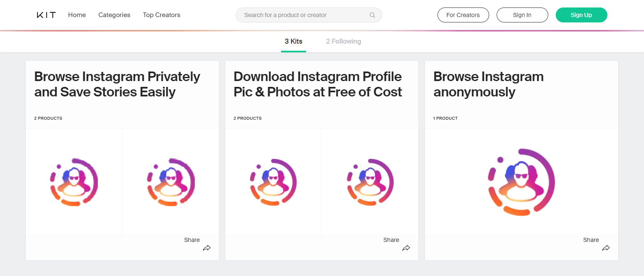This screenshot has height=276, width=644.
Task: Open the second Instagram thumbnail in Browse Privately kit
Action: click(171, 182)
